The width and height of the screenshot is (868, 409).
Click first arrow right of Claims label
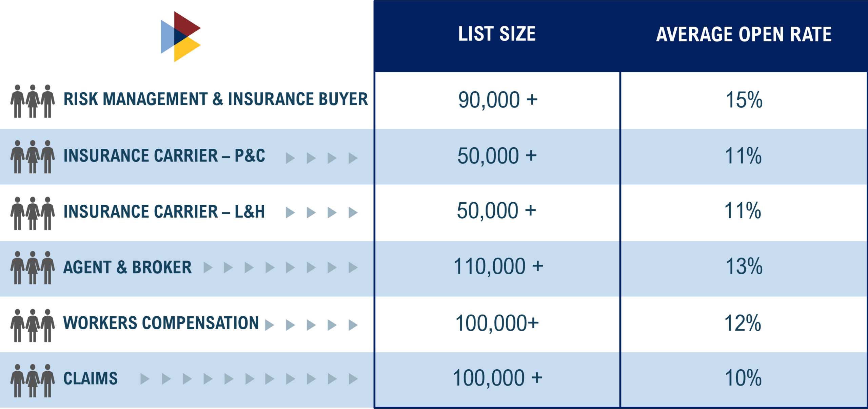coord(145,379)
